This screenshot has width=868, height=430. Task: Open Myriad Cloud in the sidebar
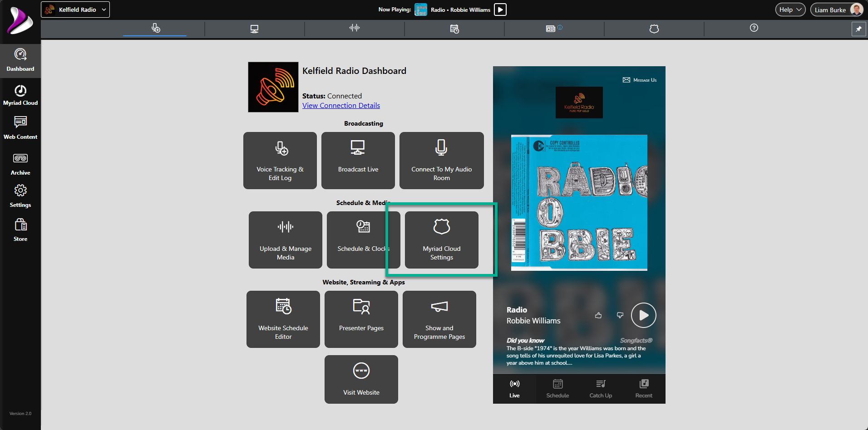point(20,95)
